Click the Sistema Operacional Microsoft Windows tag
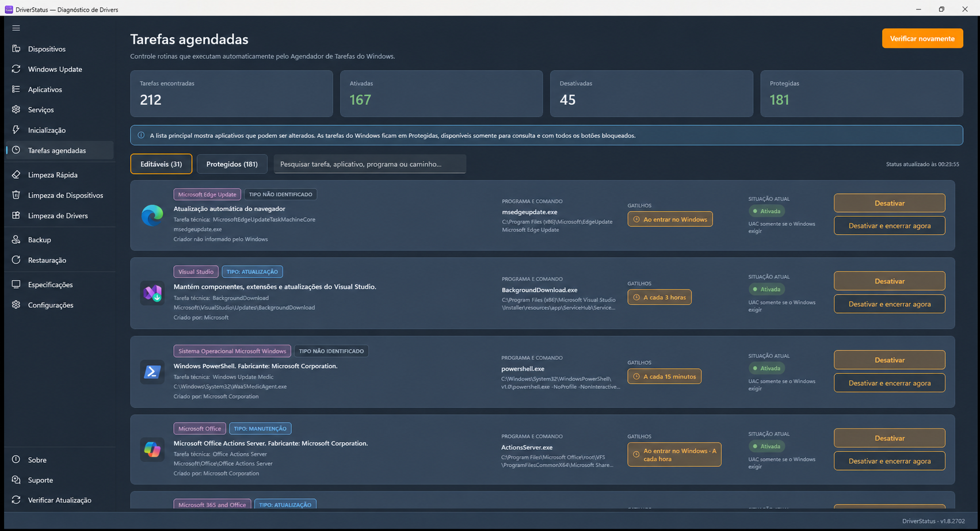 pos(232,351)
